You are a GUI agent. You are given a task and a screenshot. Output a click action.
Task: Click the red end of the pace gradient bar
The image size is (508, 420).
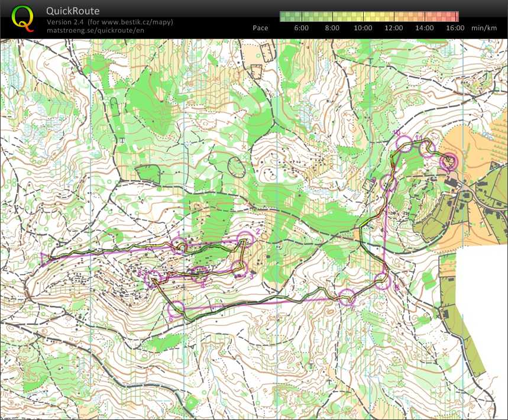coord(449,17)
